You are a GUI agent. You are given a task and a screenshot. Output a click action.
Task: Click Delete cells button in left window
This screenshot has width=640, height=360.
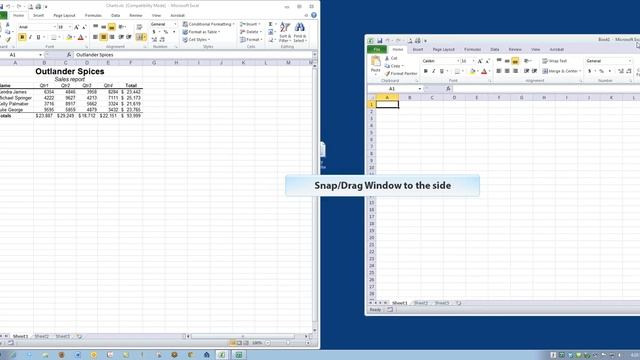click(x=250, y=32)
